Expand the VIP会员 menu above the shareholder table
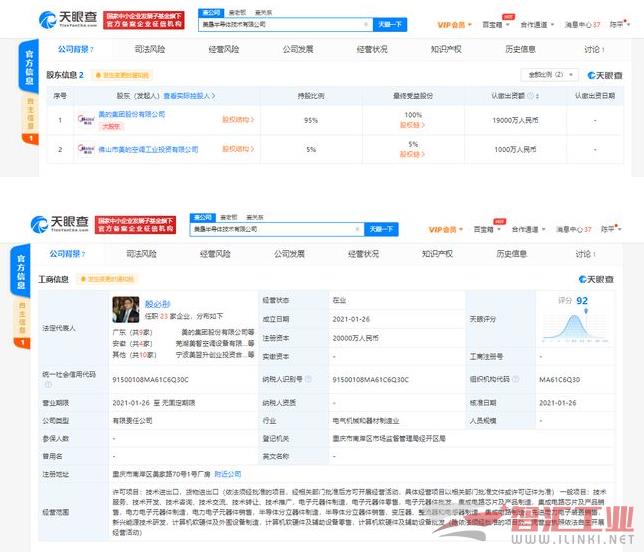The image size is (644, 554). (454, 25)
